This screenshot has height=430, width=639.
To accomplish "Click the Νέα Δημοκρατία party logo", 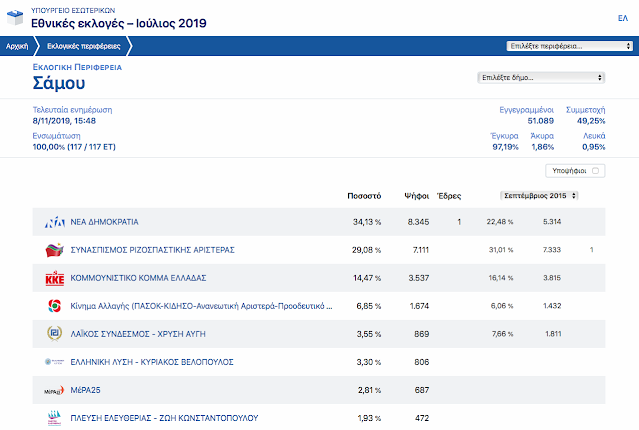I will 55,222.
